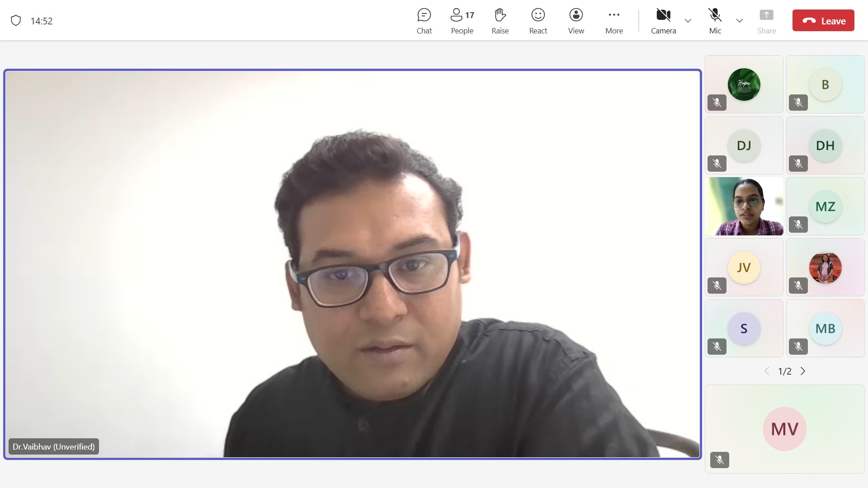This screenshot has width=868, height=488.
Task: Open the View layout options
Action: 576,21
